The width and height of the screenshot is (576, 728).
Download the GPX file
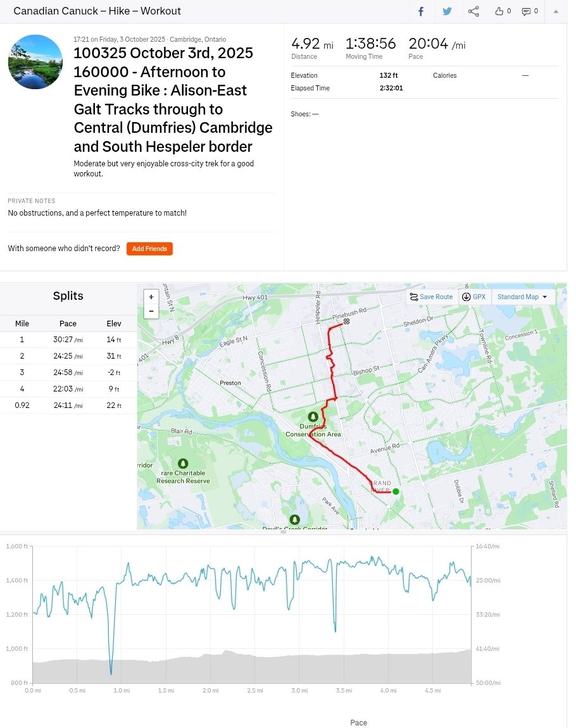[474, 297]
